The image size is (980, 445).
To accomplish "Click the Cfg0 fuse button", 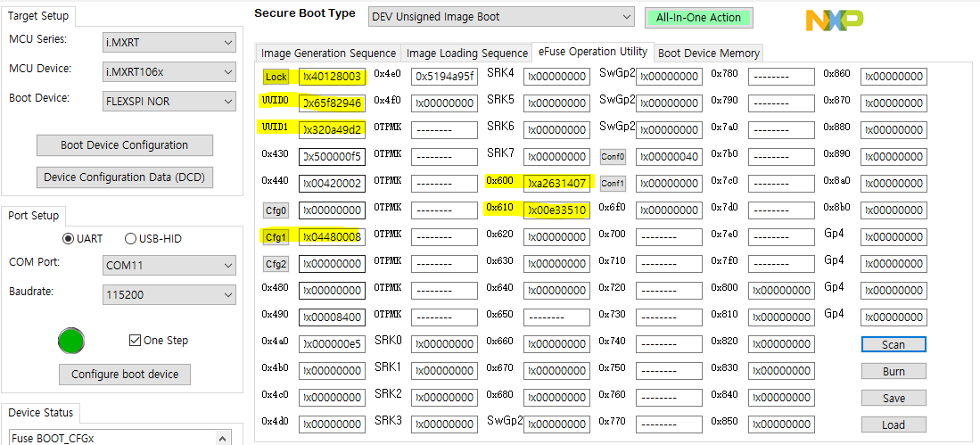I will [276, 210].
